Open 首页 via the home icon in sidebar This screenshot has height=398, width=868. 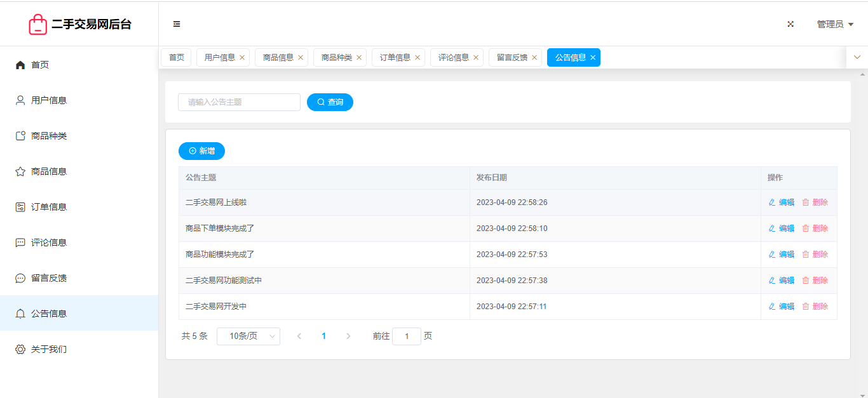[20, 65]
